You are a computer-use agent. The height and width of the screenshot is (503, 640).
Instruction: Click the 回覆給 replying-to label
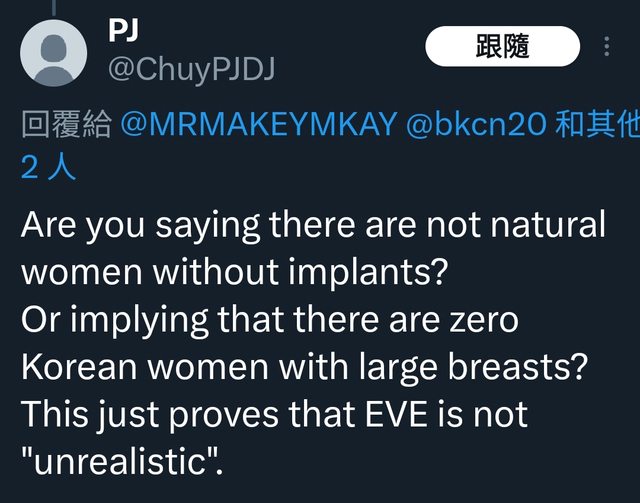click(67, 125)
